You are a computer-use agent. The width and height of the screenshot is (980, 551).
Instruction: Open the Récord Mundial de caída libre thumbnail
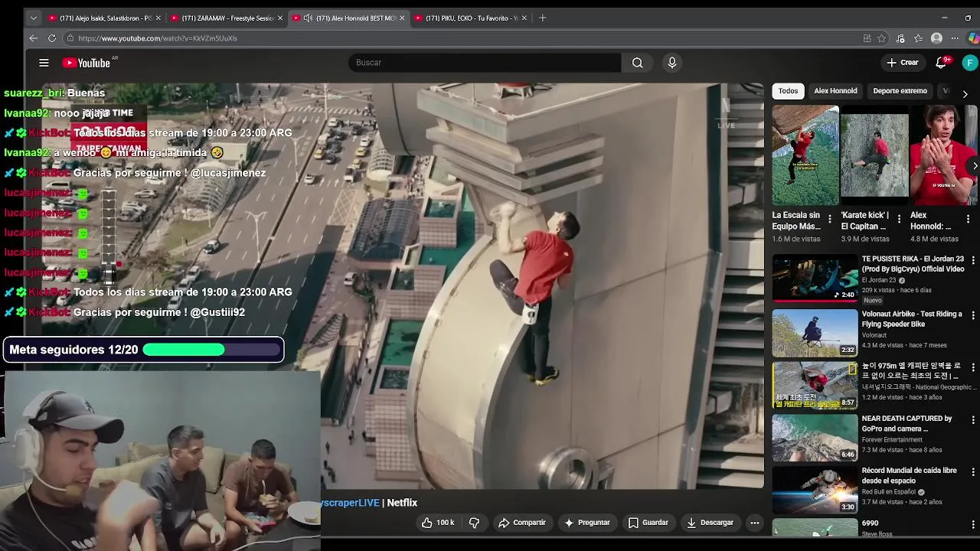tap(815, 490)
